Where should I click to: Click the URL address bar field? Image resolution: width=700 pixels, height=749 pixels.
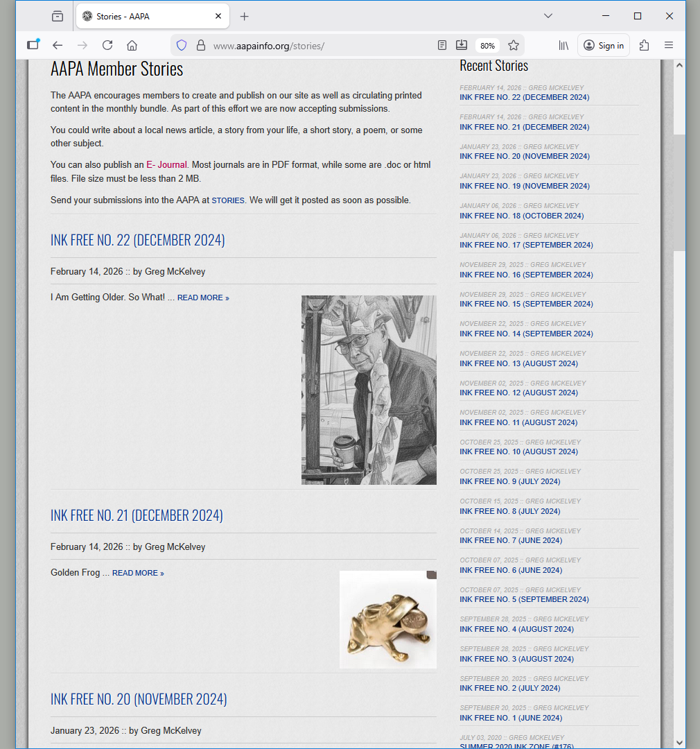312,46
